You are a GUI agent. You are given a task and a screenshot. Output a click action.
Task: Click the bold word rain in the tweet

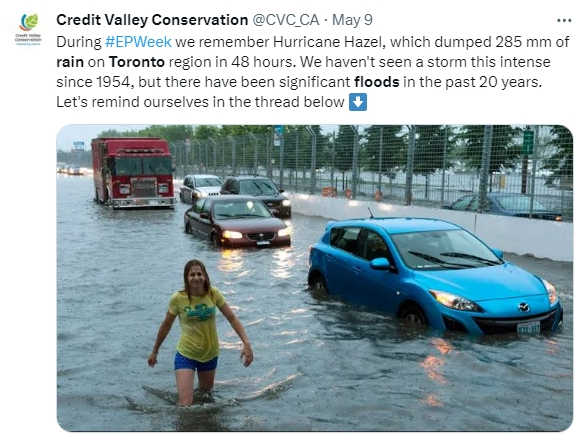70,62
